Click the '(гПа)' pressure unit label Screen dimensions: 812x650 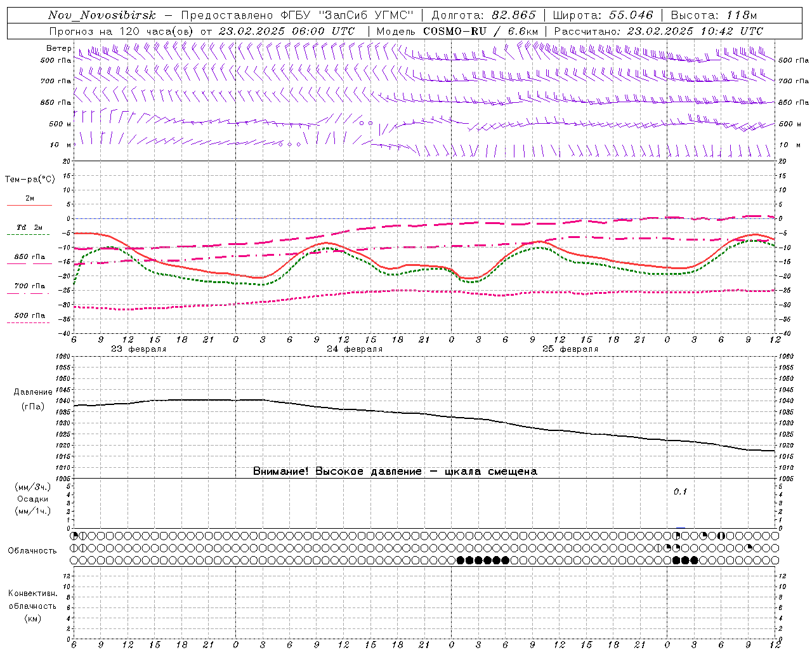33,406
